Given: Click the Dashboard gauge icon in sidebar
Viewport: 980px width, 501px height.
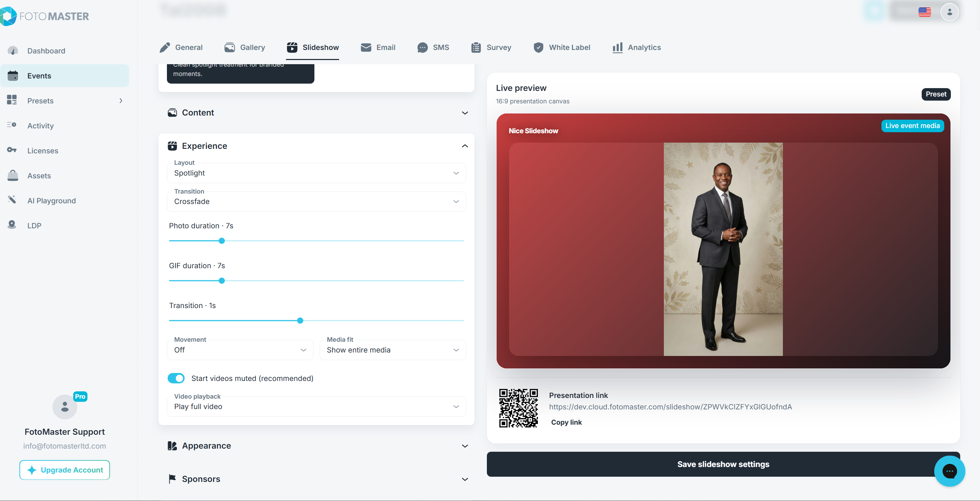Looking at the screenshot, I should [x=12, y=51].
